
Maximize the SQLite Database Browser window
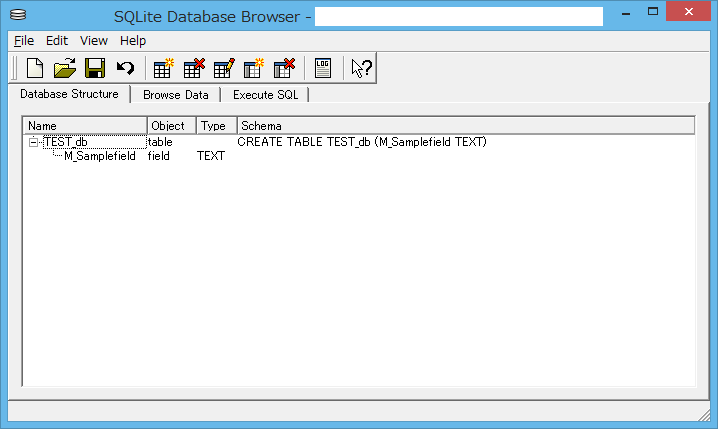tap(653, 12)
